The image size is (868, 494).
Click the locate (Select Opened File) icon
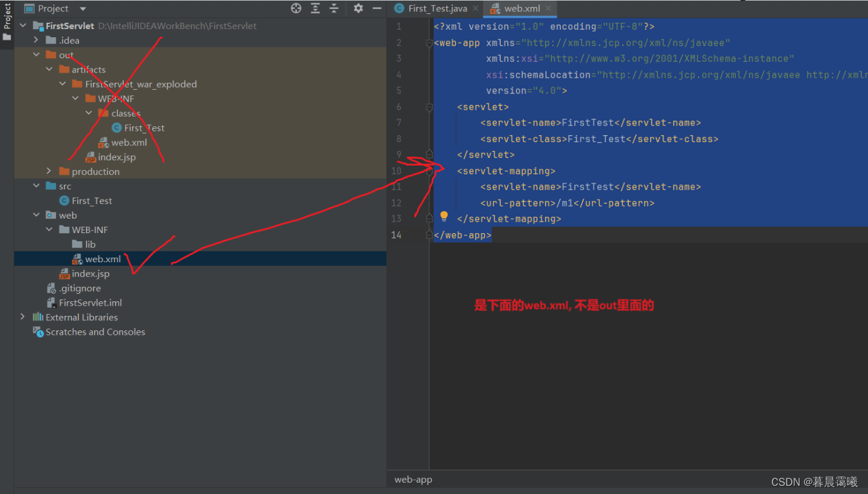click(x=296, y=8)
